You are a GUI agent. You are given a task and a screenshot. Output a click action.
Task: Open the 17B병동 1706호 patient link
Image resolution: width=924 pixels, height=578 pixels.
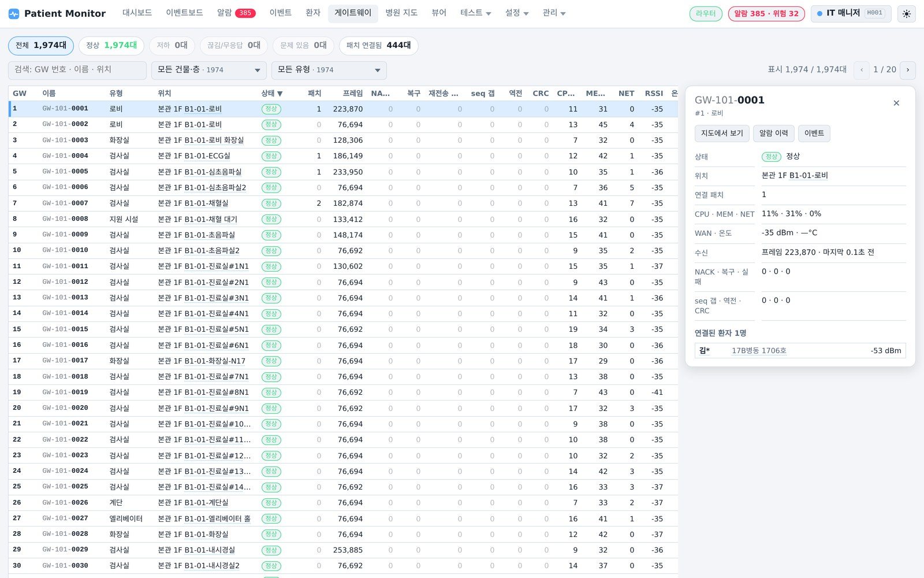click(x=759, y=351)
